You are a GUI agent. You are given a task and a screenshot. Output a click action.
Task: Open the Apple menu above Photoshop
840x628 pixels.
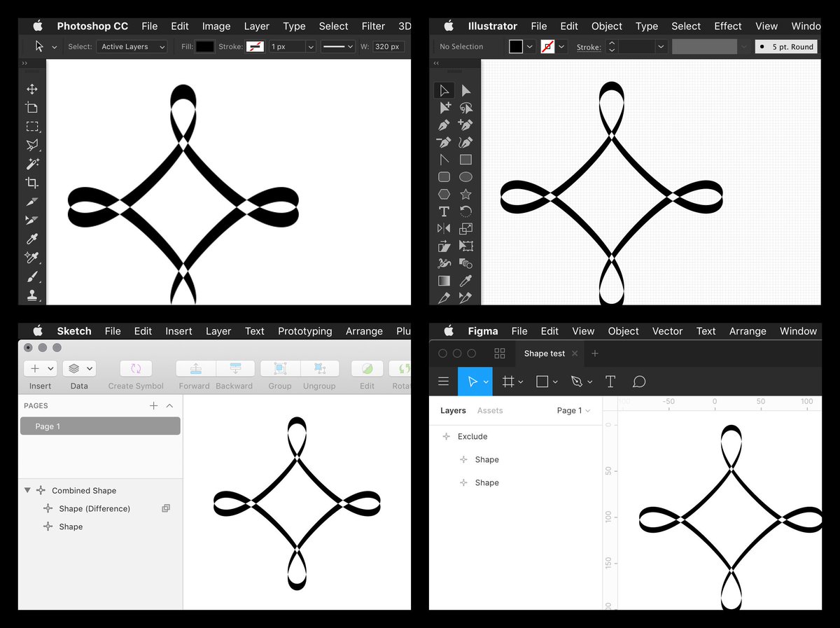(x=38, y=26)
